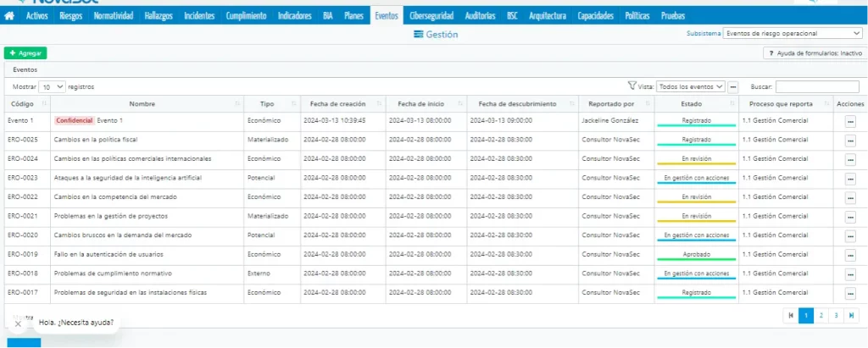Open actions menu for ERO-0020 row

850,236
